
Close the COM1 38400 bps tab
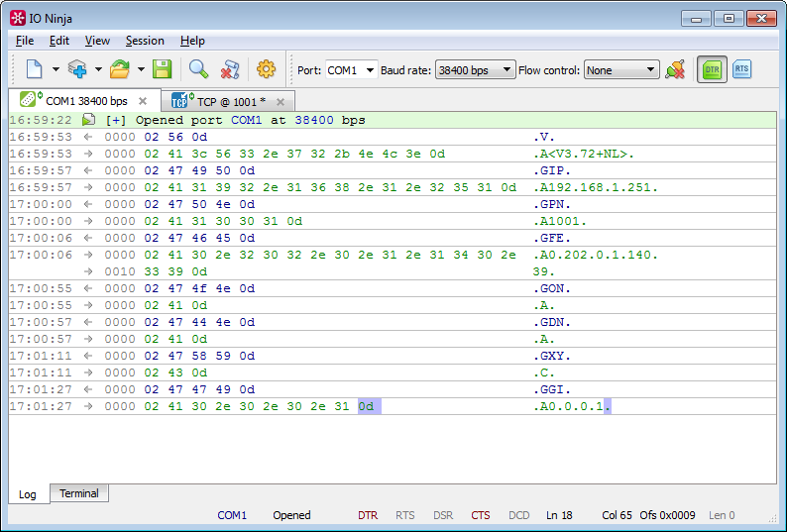(143, 101)
